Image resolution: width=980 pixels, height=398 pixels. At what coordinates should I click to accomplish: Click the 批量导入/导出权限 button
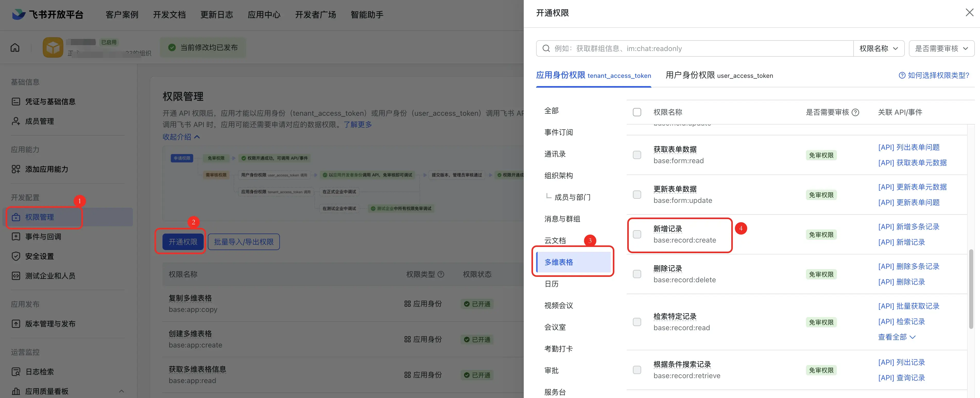[x=244, y=242]
